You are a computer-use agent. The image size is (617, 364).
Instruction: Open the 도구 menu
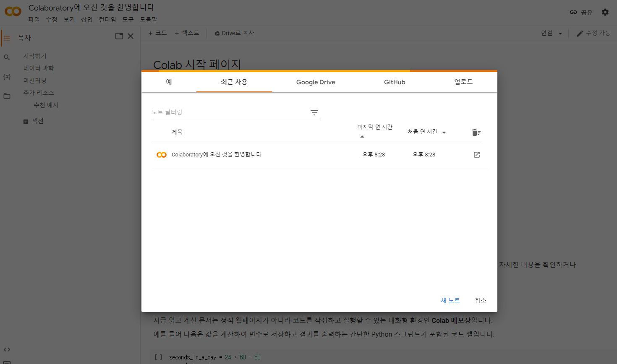pos(128,20)
